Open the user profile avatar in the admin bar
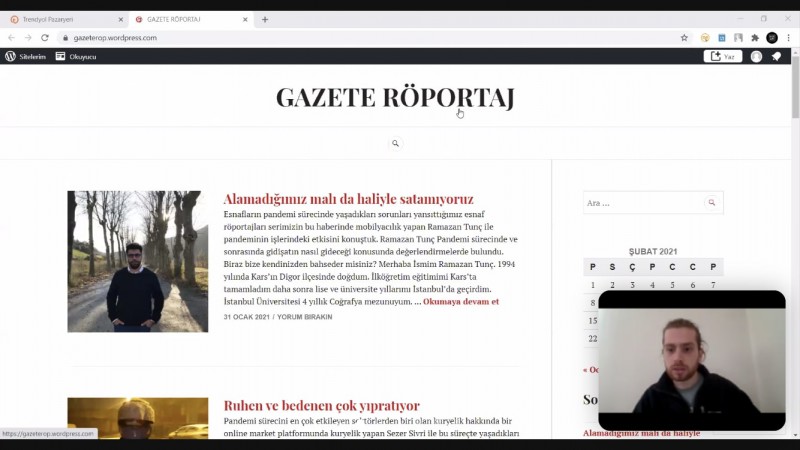This screenshot has width=800, height=450. (756, 57)
